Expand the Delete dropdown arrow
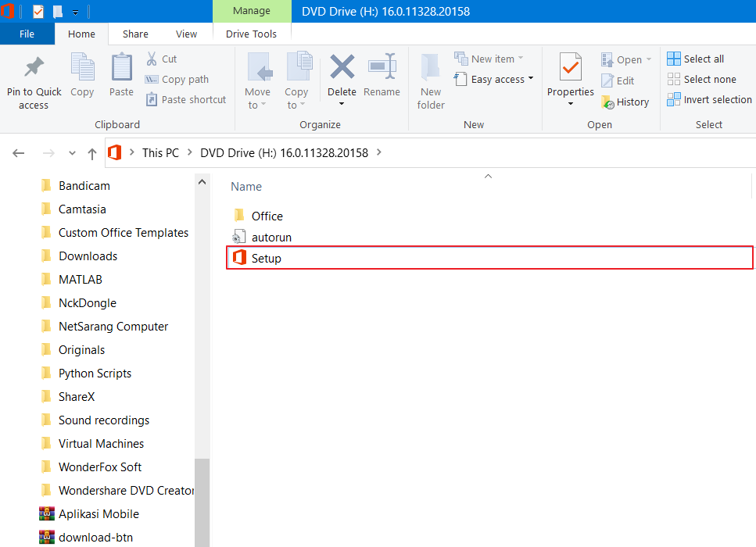 click(x=342, y=104)
